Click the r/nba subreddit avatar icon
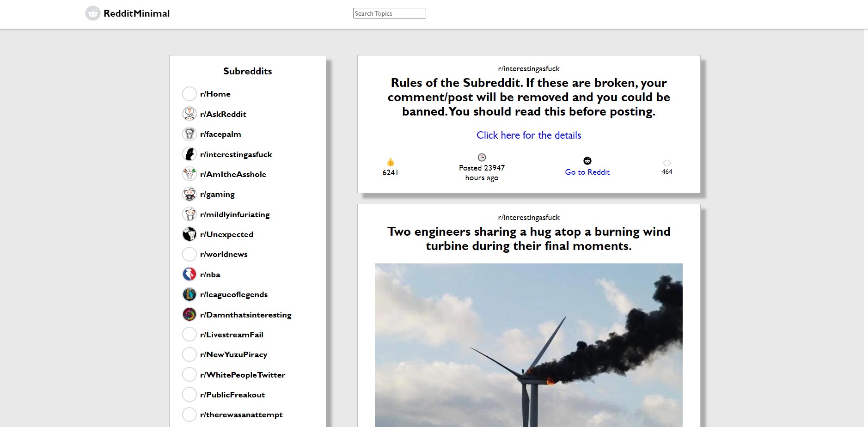 click(189, 274)
